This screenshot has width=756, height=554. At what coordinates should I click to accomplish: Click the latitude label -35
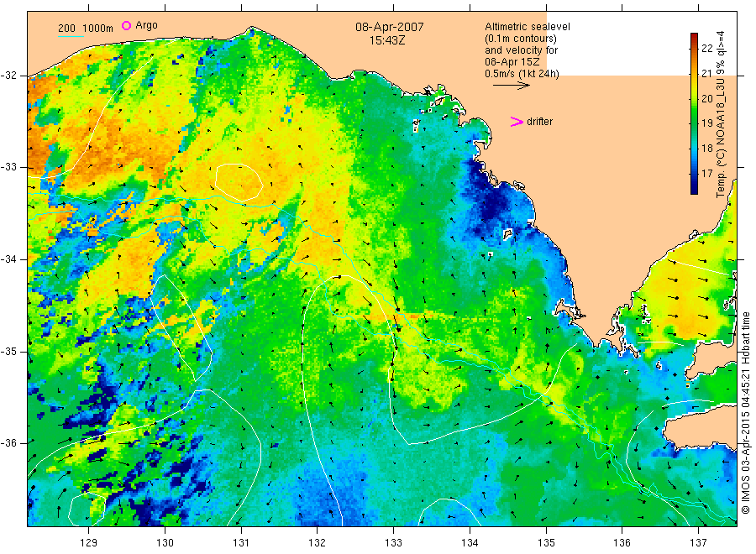tap(8, 351)
